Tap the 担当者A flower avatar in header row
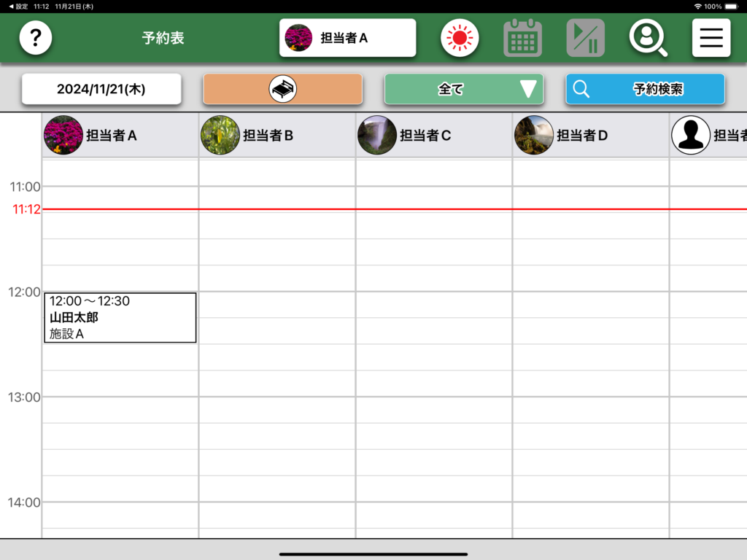 coord(63,135)
